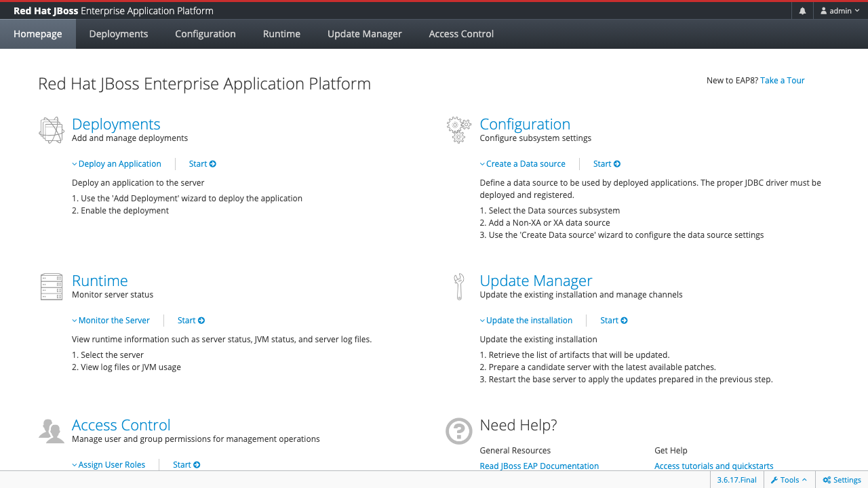Open the admin user menu
This screenshot has width=868, height=488.
(840, 11)
